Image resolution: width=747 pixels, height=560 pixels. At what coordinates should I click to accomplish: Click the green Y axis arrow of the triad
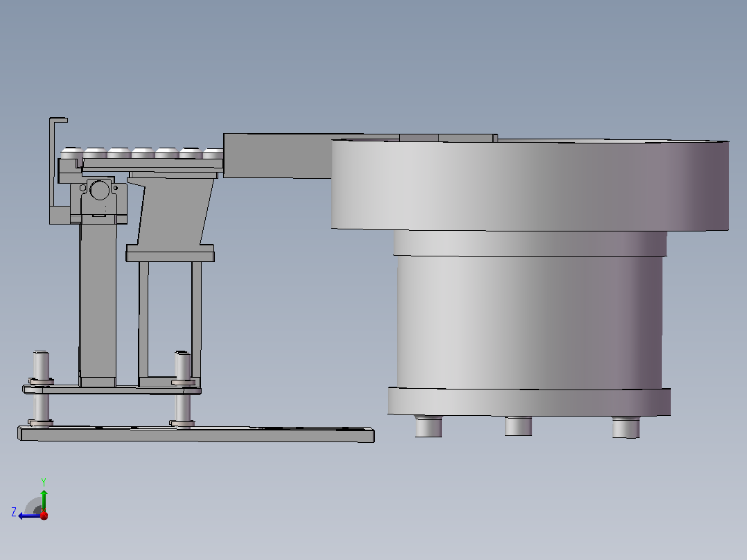pyautogui.click(x=44, y=500)
